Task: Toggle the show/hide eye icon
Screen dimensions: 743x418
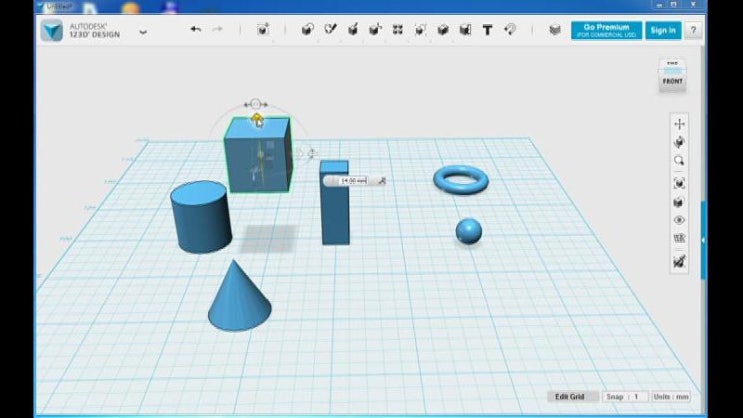Action: click(x=679, y=220)
